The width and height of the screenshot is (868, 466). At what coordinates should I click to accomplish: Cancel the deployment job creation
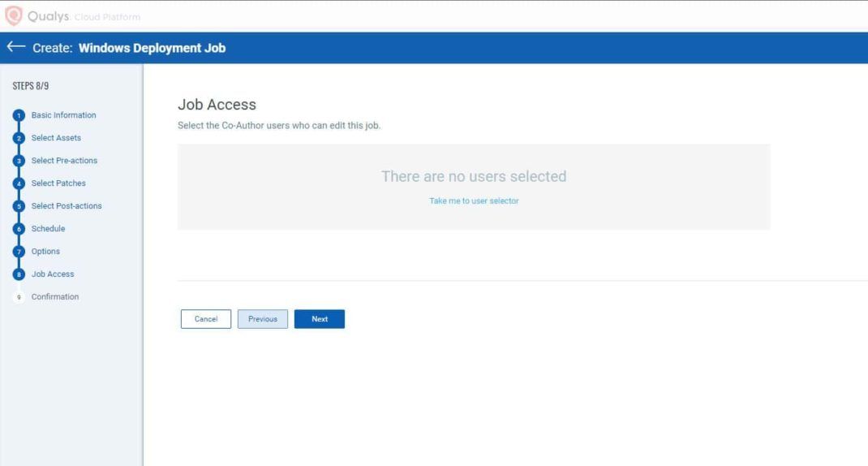point(206,319)
